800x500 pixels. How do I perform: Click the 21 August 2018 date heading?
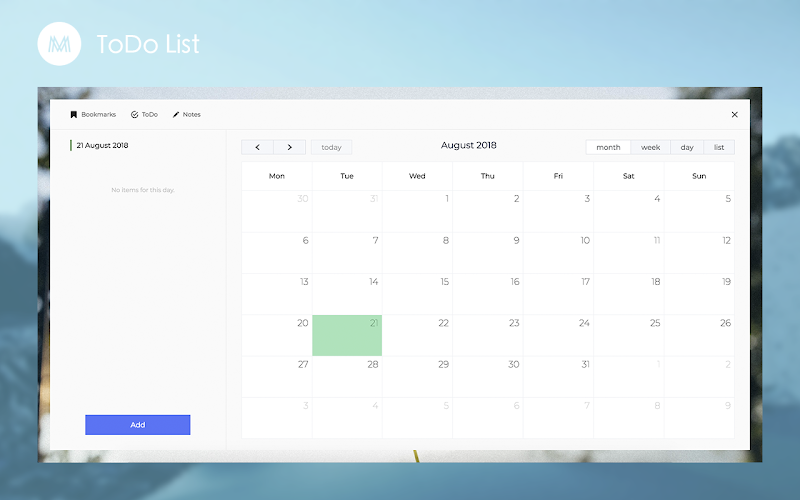click(102, 145)
